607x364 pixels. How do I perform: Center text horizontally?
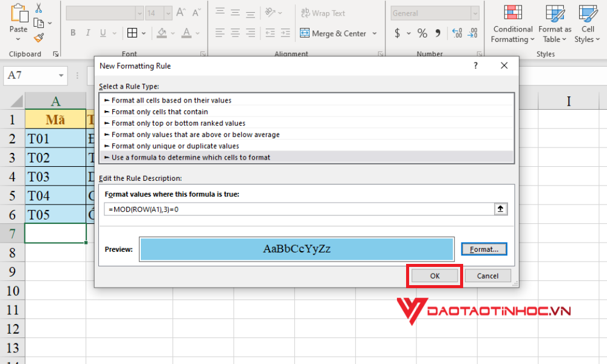pos(235,33)
